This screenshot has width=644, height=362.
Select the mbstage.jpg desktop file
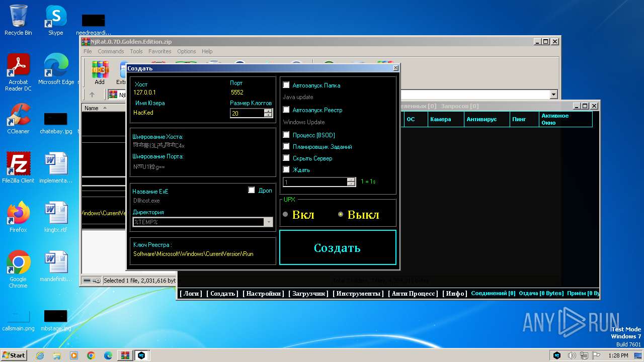(56, 320)
